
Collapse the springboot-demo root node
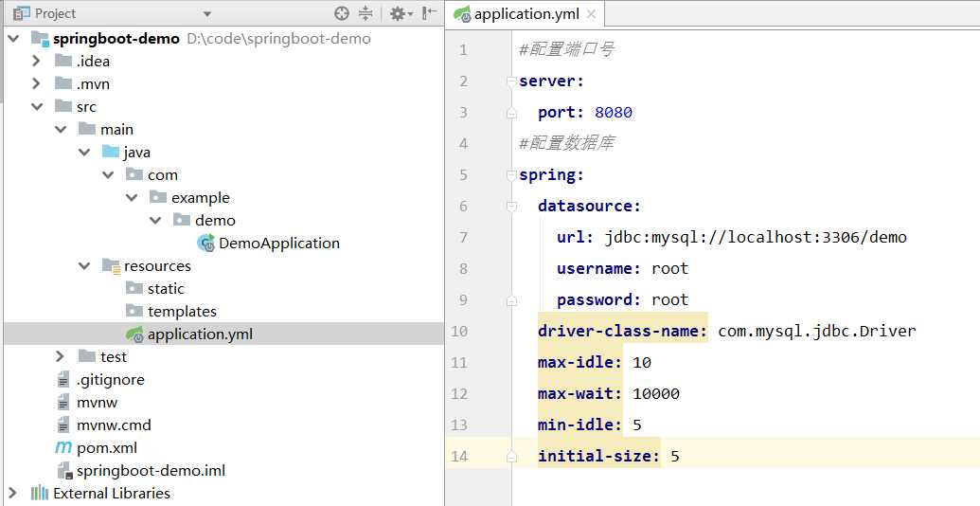click(13, 39)
